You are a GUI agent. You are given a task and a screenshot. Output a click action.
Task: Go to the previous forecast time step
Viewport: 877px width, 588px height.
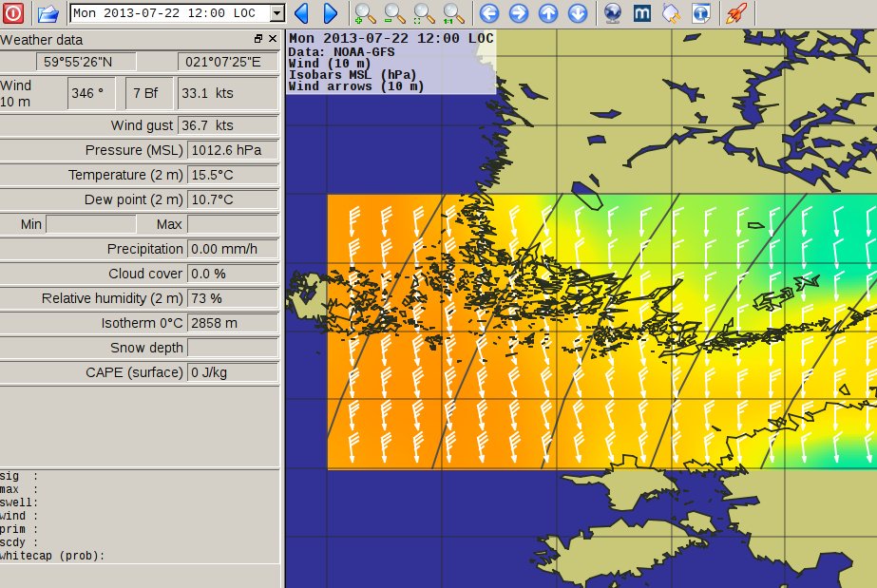pyautogui.click(x=301, y=13)
